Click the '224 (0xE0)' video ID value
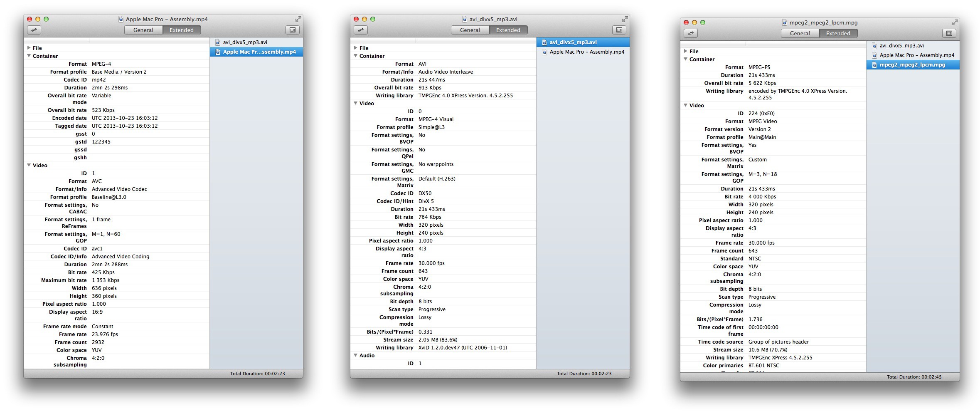The width and height of the screenshot is (980, 411). 761,114
